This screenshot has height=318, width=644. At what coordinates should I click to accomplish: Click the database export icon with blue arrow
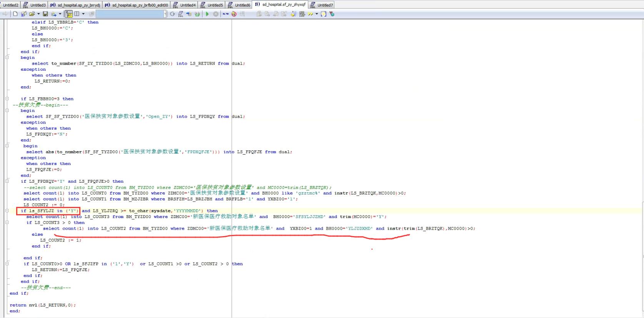[53, 14]
